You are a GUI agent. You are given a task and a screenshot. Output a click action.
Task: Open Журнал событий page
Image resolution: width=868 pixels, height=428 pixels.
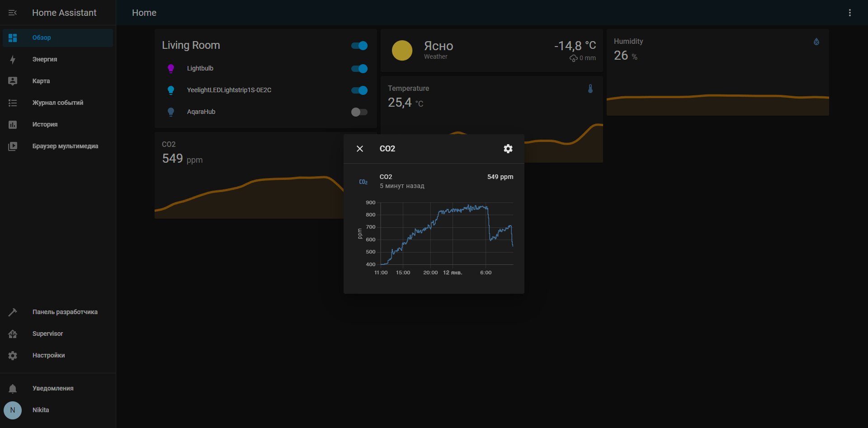point(58,103)
